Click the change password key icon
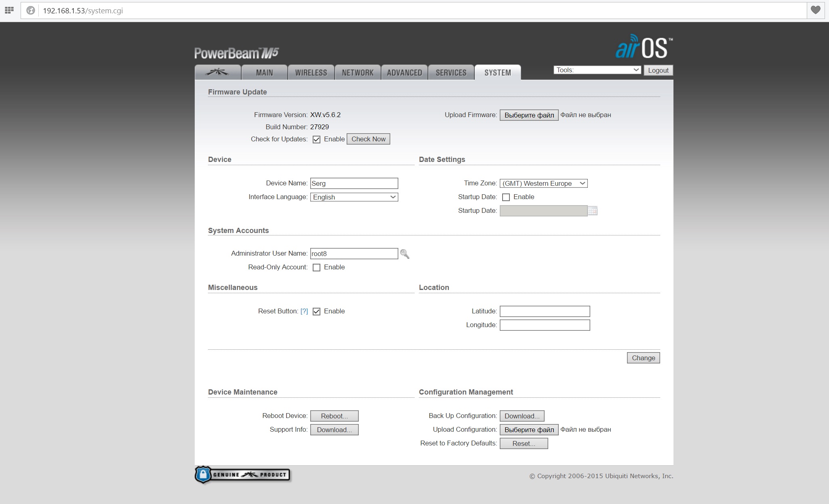The width and height of the screenshot is (829, 504). (x=404, y=254)
